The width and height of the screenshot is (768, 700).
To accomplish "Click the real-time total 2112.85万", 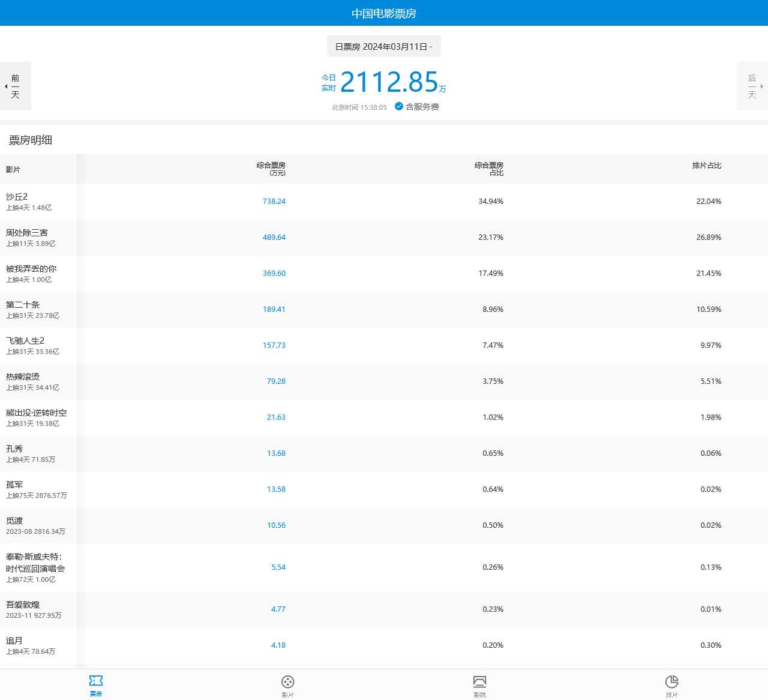I will pyautogui.click(x=393, y=82).
